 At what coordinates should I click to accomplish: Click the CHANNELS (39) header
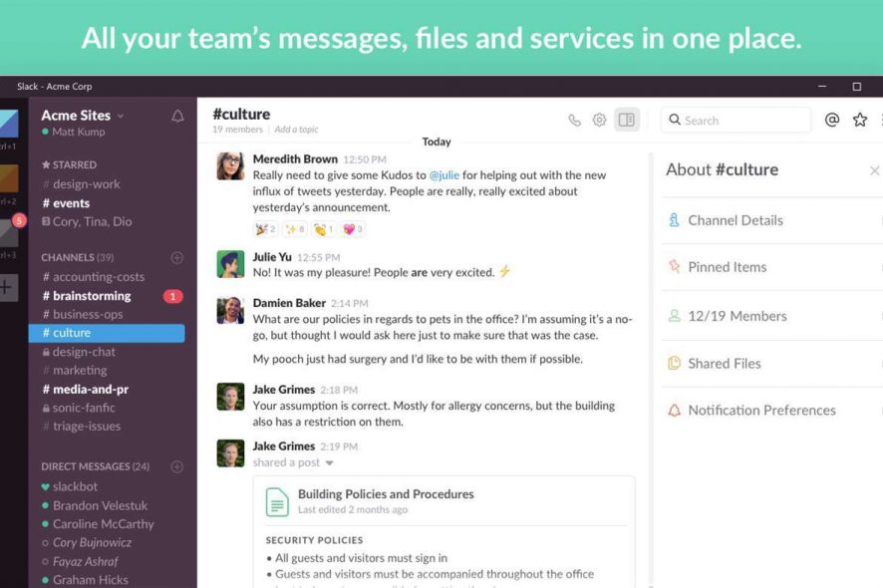[77, 257]
